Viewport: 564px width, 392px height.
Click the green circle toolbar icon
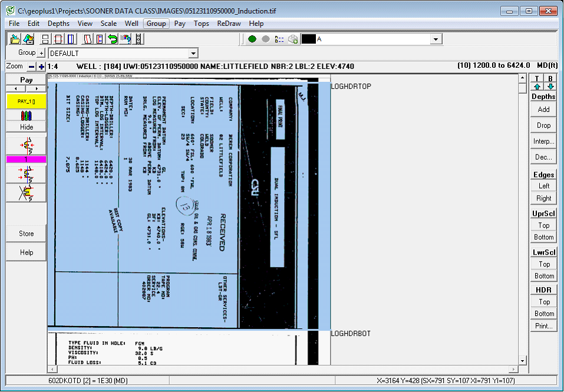click(x=252, y=39)
